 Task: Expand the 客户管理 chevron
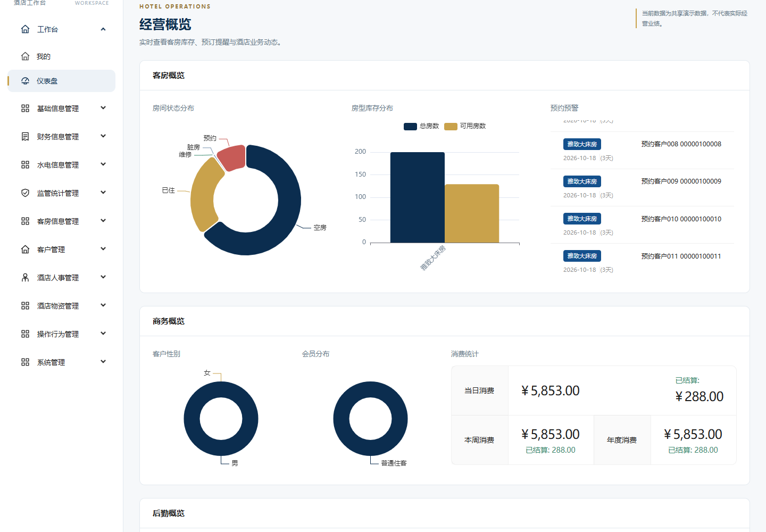coord(103,249)
